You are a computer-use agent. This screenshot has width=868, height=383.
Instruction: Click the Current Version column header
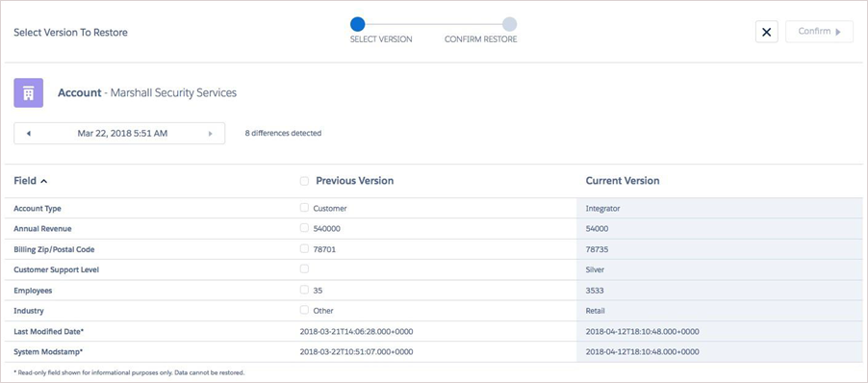point(623,181)
